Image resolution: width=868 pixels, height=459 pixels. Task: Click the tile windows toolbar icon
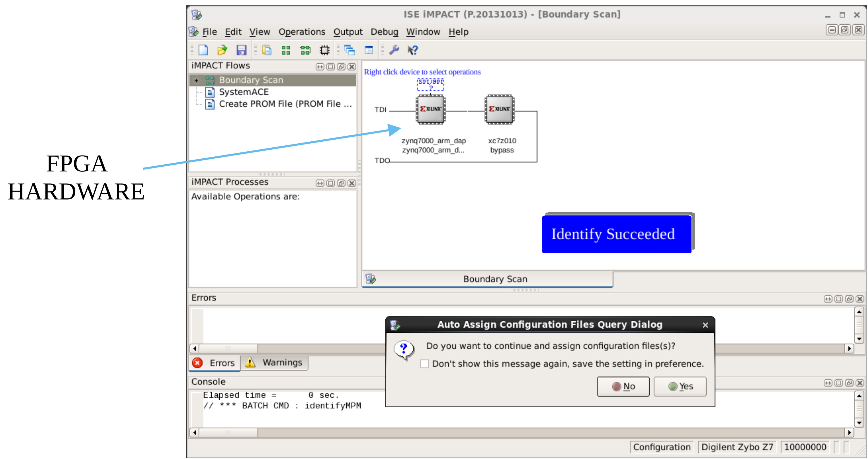369,50
